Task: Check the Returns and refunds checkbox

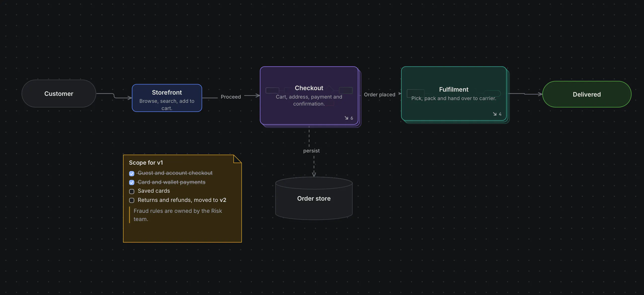Action: (132, 200)
